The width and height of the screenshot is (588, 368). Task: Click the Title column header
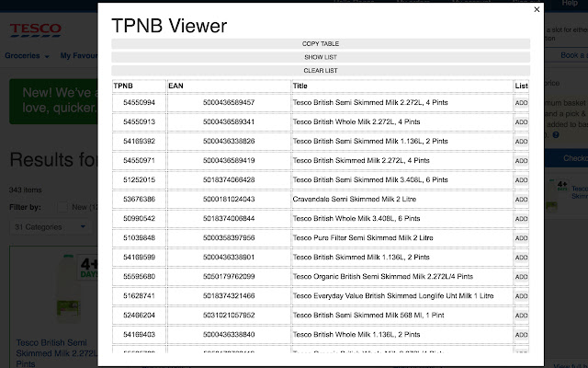(x=402, y=86)
